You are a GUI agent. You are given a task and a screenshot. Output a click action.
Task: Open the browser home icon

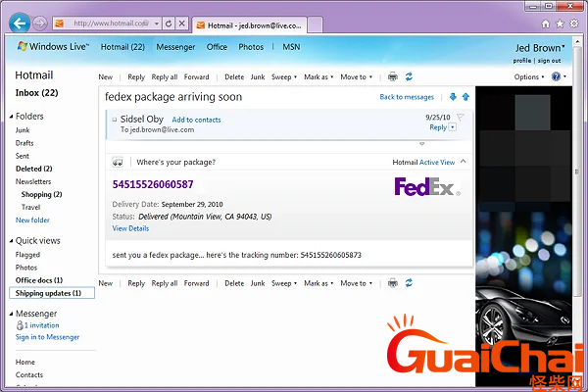coord(546,24)
